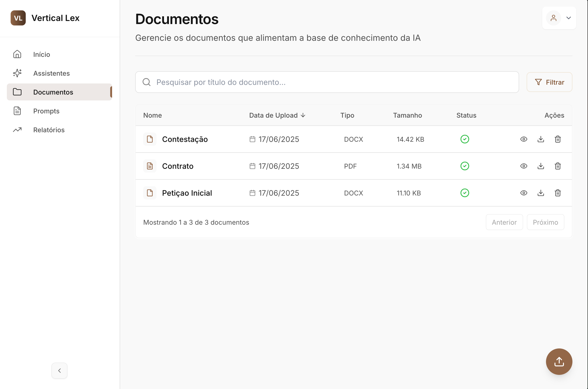Viewport: 588px width, 389px height.
Task: Click the PDF type cell for Contrato
Action: pos(350,166)
